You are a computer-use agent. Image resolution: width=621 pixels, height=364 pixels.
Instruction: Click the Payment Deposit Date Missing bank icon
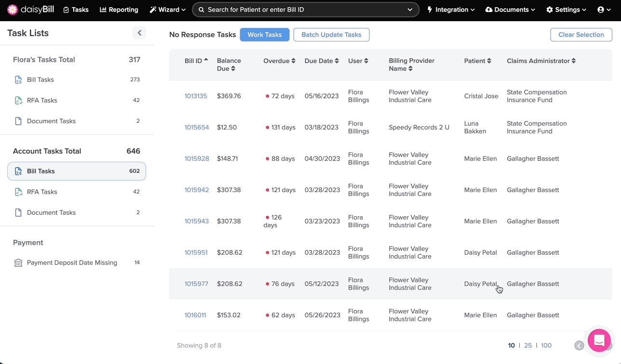pyautogui.click(x=18, y=263)
